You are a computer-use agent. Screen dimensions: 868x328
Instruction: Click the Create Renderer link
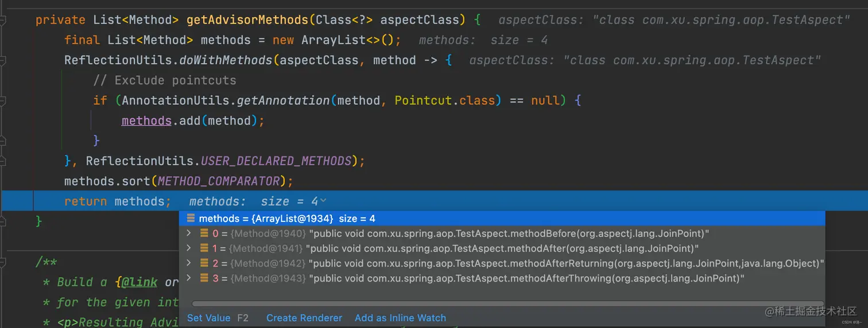(304, 318)
